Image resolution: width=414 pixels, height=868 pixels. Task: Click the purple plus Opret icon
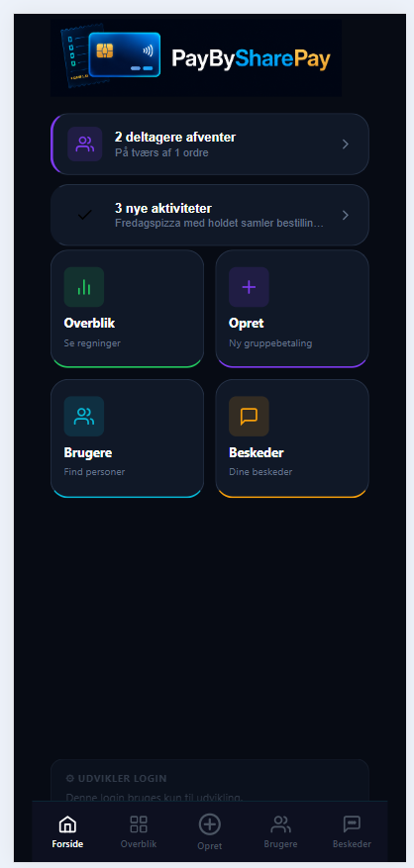tap(249, 287)
